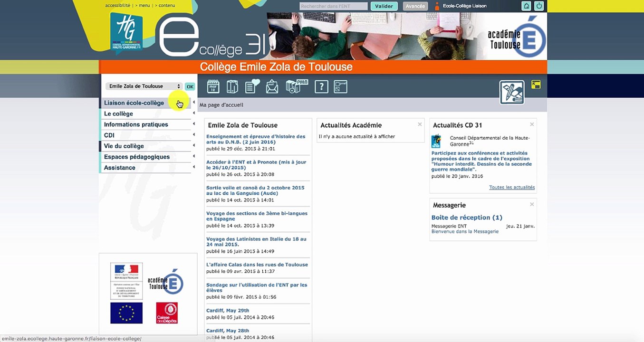Open CDI menu item
The width and height of the screenshot is (644, 342).
coord(109,135)
